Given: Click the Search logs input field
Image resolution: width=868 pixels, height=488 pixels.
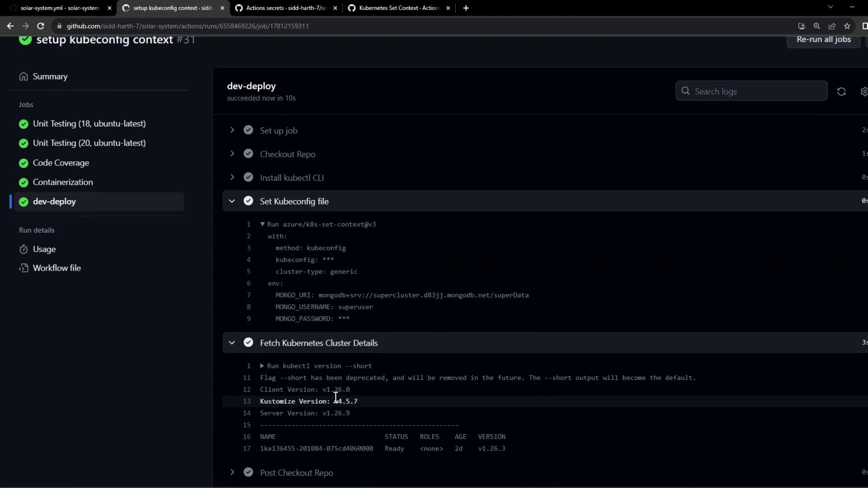Looking at the screenshot, I should (x=757, y=91).
